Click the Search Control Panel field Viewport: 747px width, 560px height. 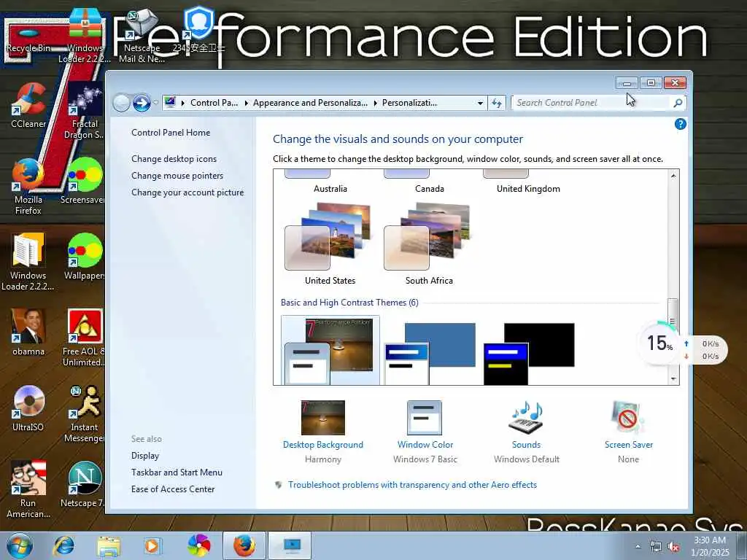[x=591, y=103]
